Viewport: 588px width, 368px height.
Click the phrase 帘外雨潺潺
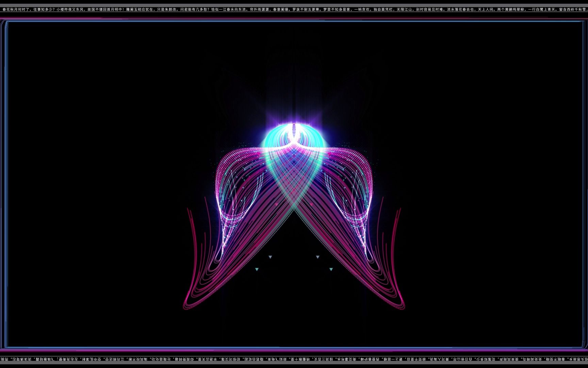tap(259, 10)
